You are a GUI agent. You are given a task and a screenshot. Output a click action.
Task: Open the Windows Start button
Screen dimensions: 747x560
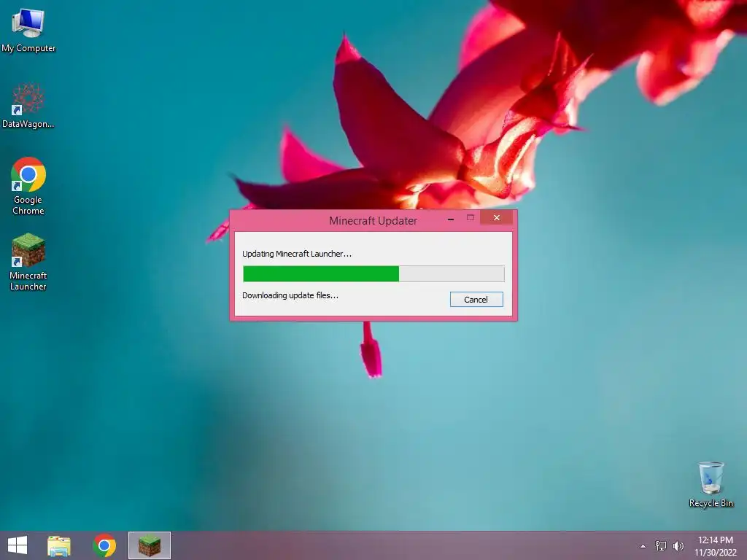point(18,545)
